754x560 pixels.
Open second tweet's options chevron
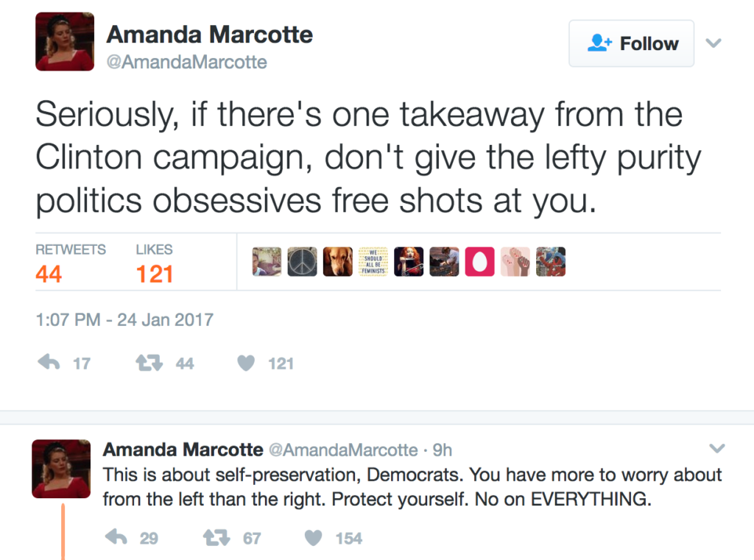click(x=716, y=449)
